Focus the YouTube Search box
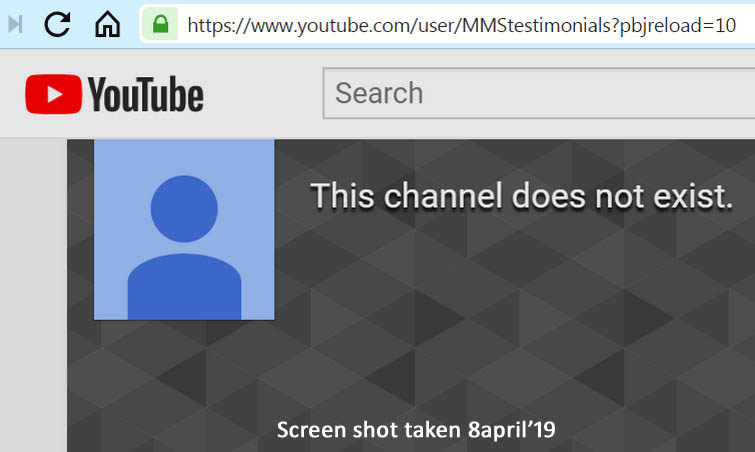The height and width of the screenshot is (452, 755). pyautogui.click(x=538, y=93)
